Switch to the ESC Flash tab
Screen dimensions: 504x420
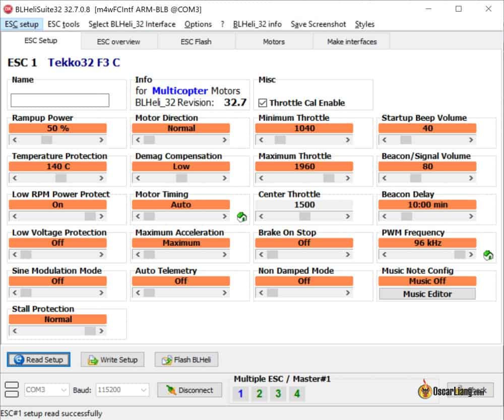[196, 41]
